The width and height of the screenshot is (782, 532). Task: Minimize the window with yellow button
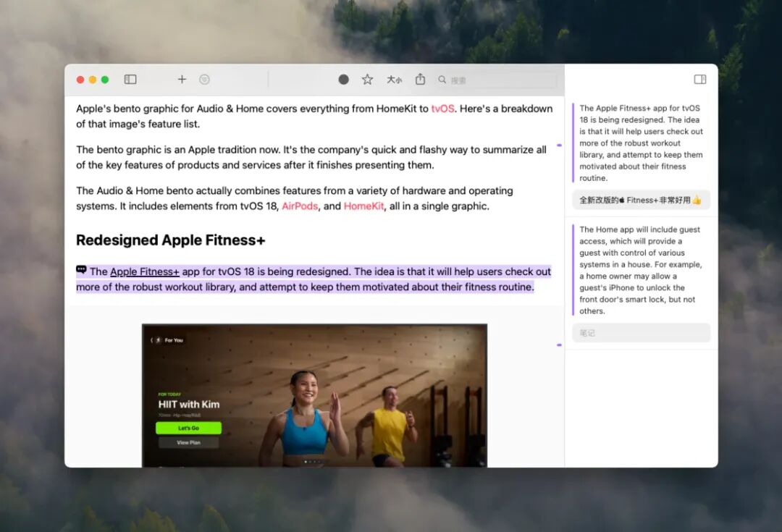[x=93, y=80]
